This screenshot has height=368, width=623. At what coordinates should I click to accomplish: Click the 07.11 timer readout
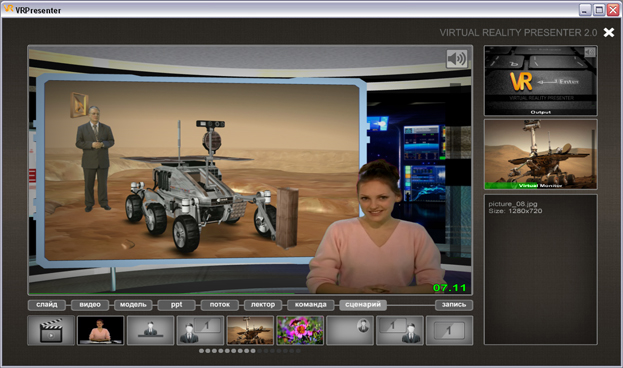[x=449, y=287]
